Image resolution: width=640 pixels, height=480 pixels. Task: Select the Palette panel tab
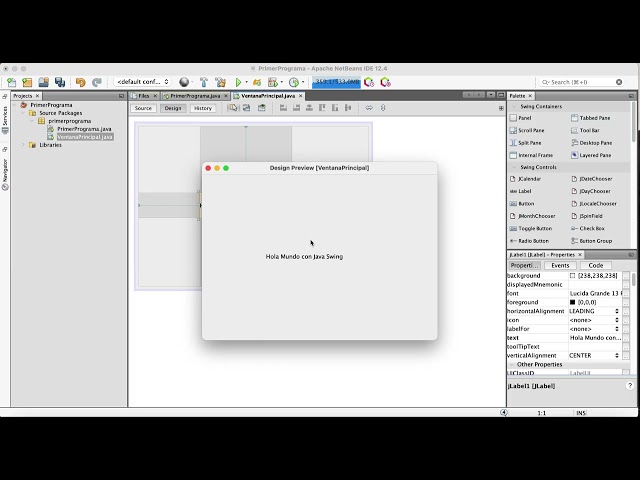(x=517, y=96)
